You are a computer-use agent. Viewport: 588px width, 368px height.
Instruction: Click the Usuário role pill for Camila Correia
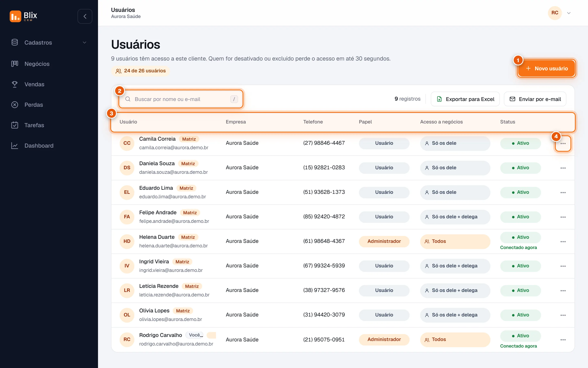[384, 143]
